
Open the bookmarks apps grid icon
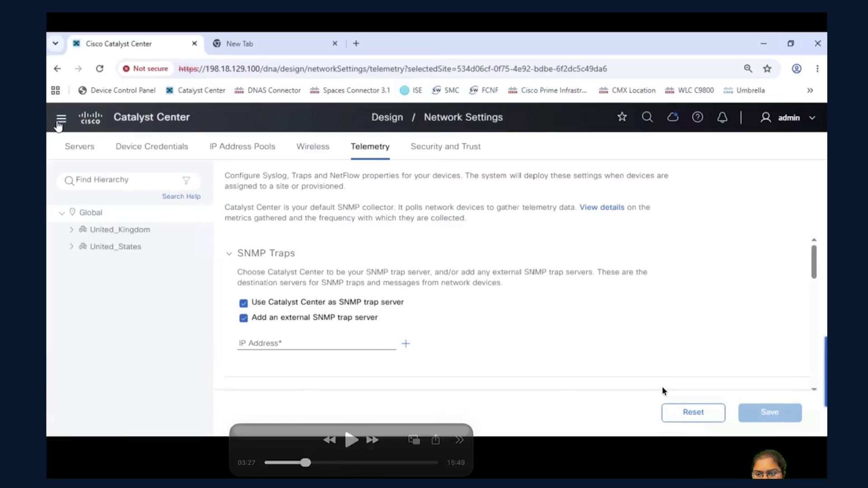tap(56, 90)
